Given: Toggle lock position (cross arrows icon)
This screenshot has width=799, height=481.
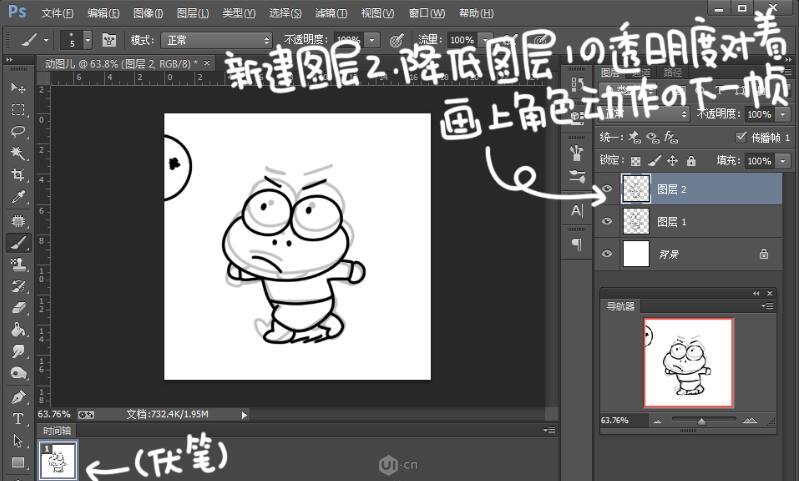Looking at the screenshot, I should (x=673, y=161).
